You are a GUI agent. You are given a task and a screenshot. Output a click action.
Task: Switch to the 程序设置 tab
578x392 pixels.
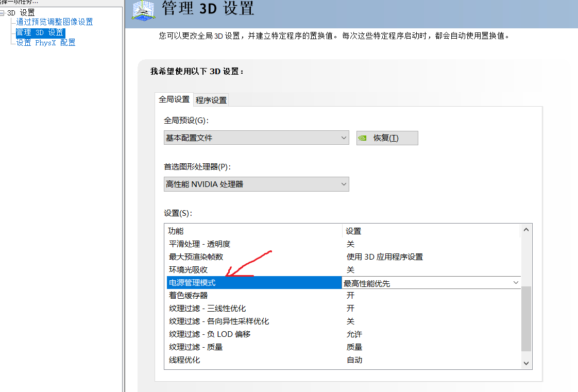(x=211, y=100)
